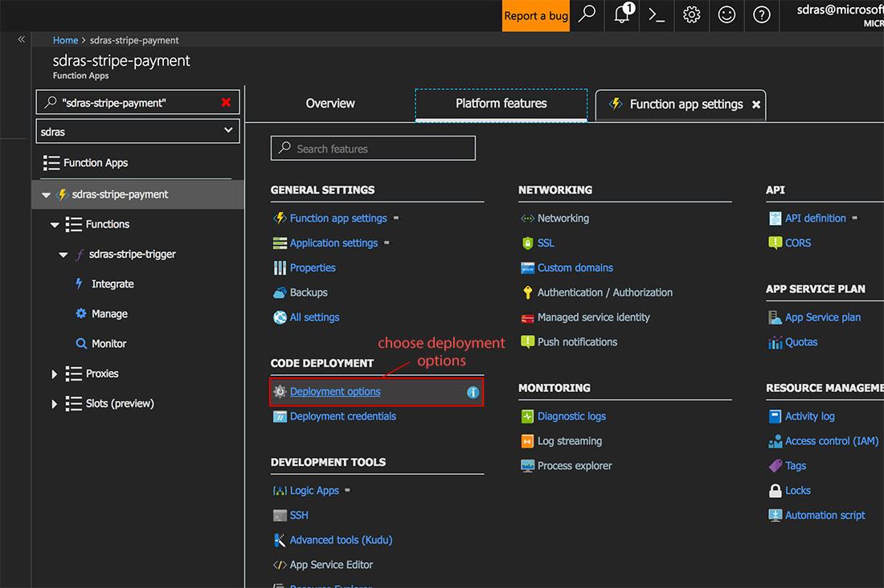Open the help question mark icon

762,14
